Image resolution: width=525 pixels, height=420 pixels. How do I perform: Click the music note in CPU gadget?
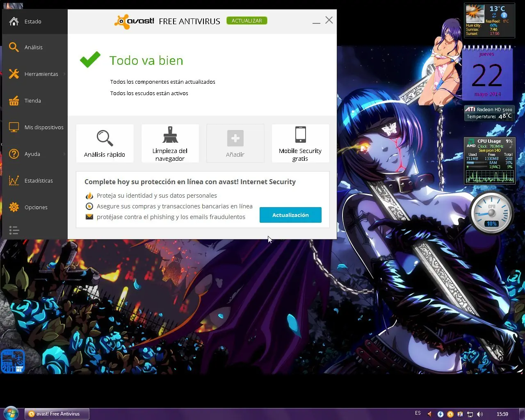[x=511, y=146]
